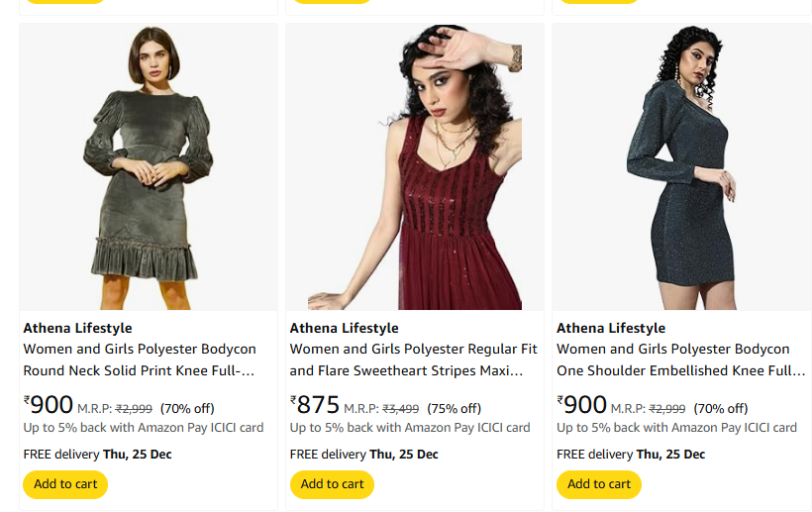Click Athena Lifestyle brand above Round Neck dress
The width and height of the screenshot is (812, 512).
77,328
